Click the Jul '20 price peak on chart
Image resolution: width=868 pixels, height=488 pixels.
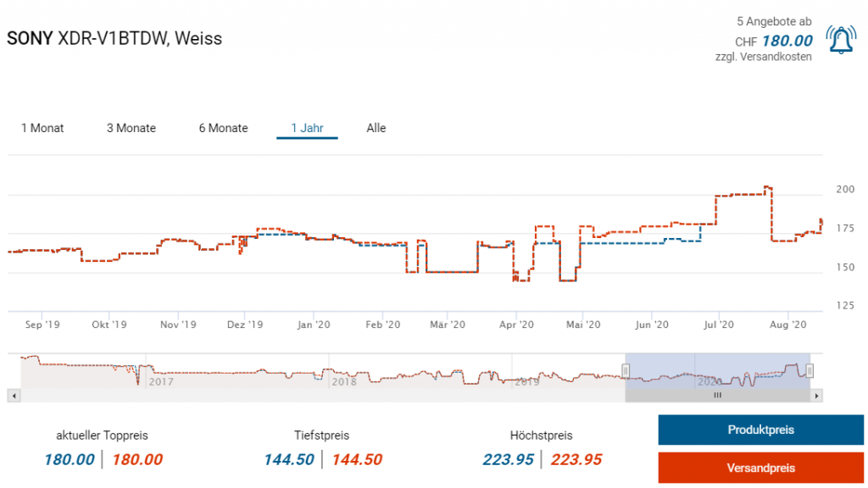[x=766, y=187]
